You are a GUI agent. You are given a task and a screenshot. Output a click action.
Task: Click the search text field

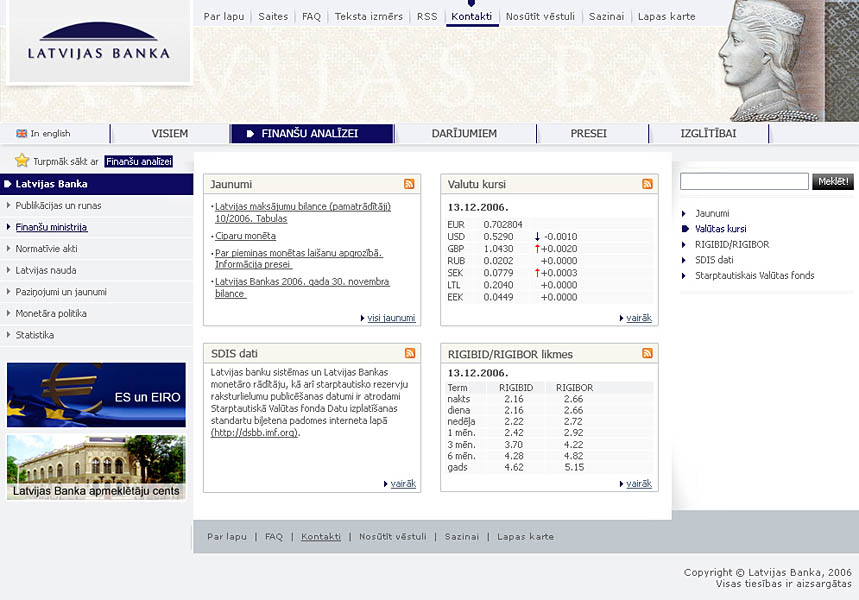click(744, 182)
